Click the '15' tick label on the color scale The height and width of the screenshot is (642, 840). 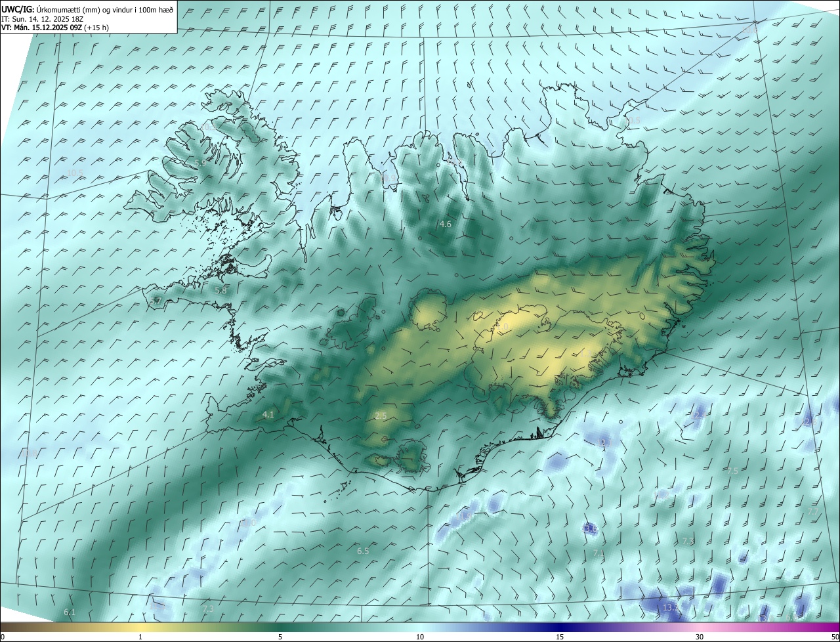(x=560, y=637)
